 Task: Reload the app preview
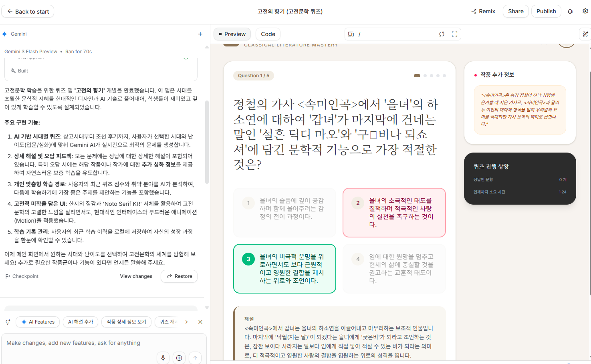click(x=442, y=34)
